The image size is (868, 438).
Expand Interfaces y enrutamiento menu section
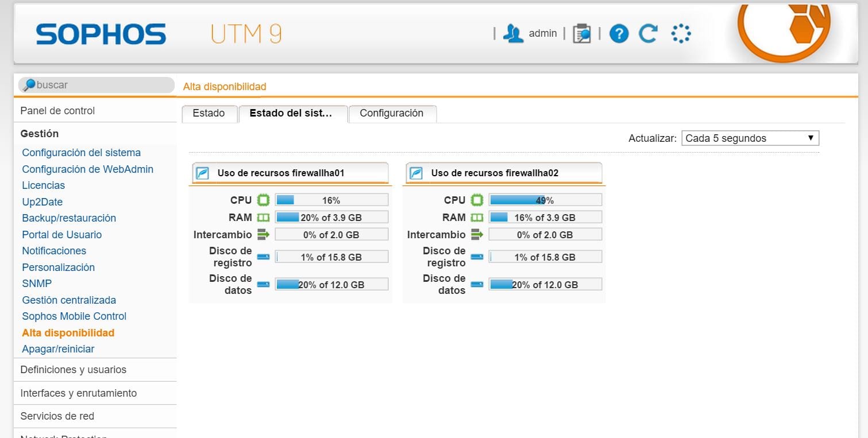78,393
